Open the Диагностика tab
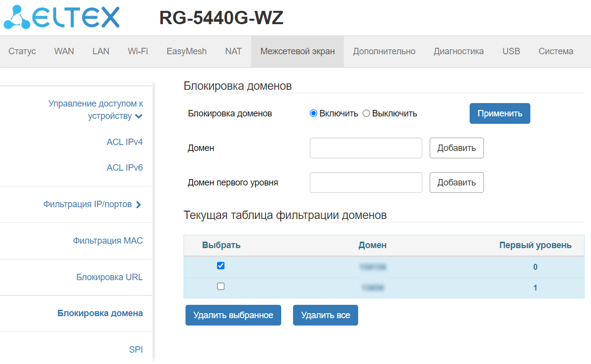Viewport: 591px width, 364px height. (458, 51)
